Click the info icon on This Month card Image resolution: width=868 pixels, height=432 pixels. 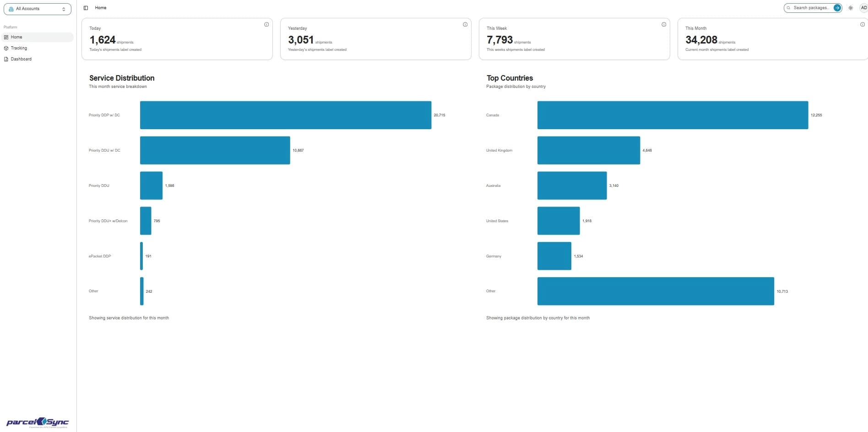click(863, 25)
